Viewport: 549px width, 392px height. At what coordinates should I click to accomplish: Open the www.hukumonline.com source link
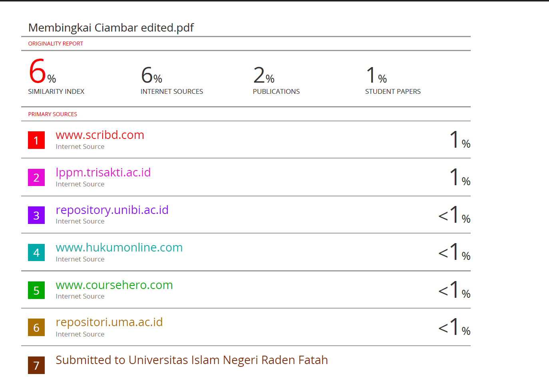pyautogui.click(x=119, y=247)
